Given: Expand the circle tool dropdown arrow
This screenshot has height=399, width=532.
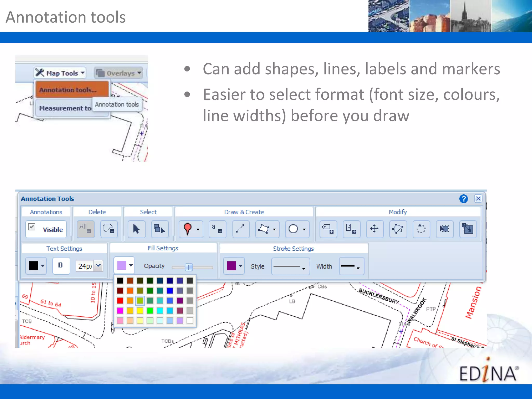Looking at the screenshot, I should click(304, 229).
